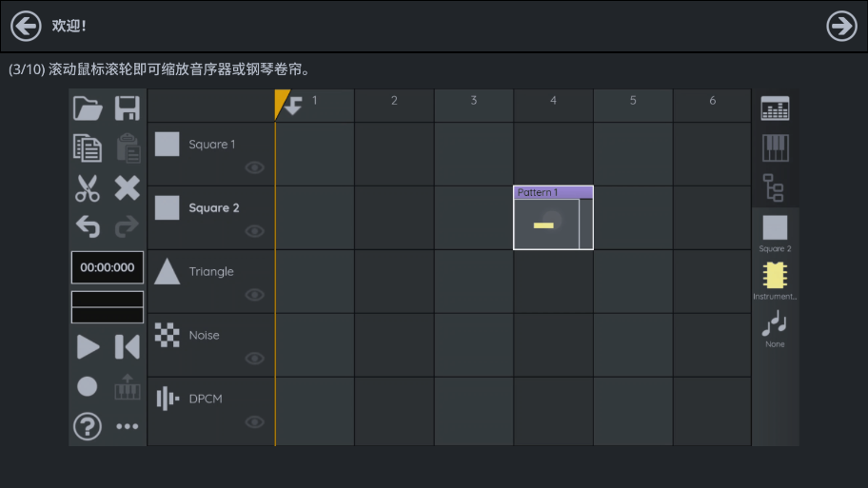The image size is (868, 488).
Task: Click the oscilloscope display box
Action: [108, 307]
